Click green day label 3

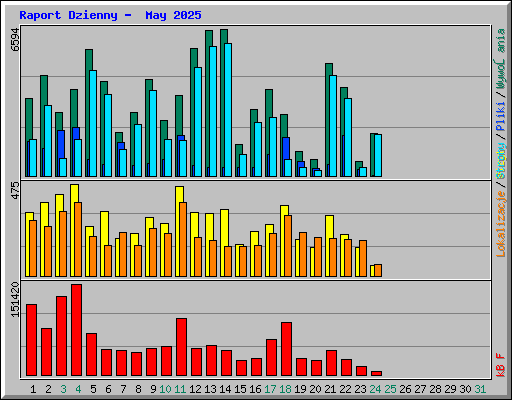click(63, 389)
